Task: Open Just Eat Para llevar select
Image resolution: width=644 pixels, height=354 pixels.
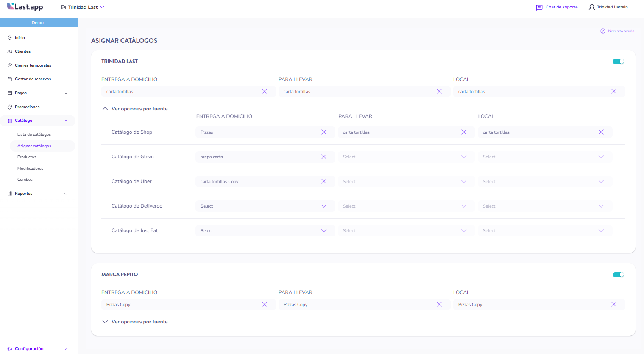Action: tap(406, 230)
